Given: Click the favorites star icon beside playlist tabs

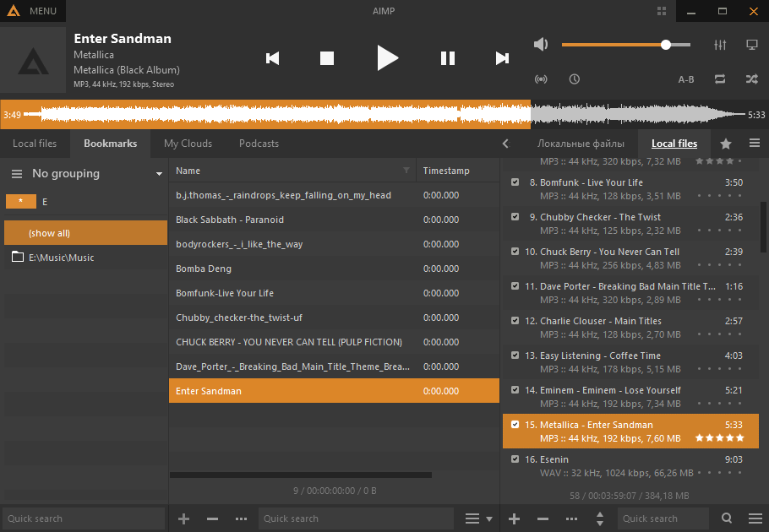Looking at the screenshot, I should pos(726,144).
